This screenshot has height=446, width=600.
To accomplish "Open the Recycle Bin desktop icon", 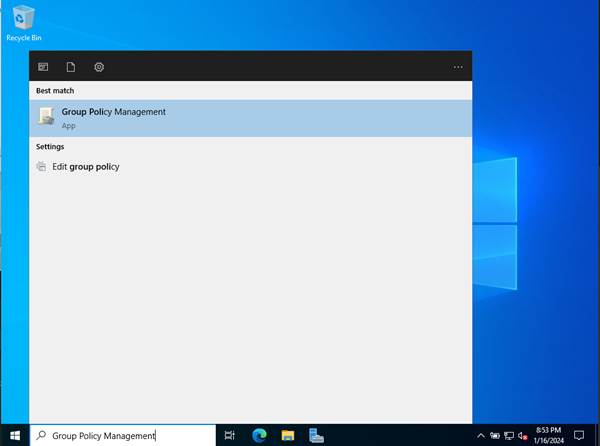I will pos(23,22).
